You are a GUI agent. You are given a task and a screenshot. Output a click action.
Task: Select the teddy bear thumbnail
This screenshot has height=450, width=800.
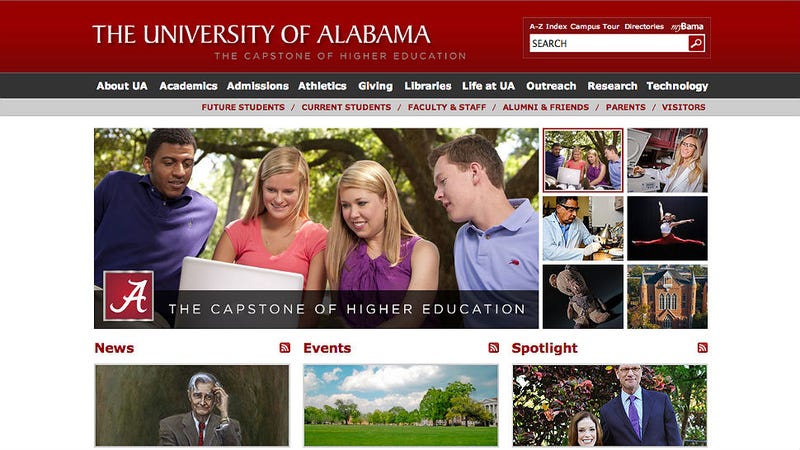pos(583,296)
